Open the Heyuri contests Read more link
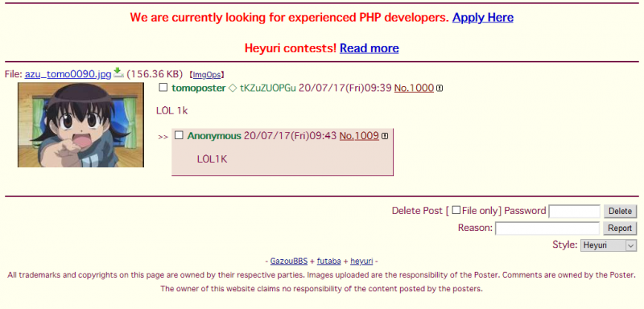The width and height of the screenshot is (644, 309). (x=369, y=48)
